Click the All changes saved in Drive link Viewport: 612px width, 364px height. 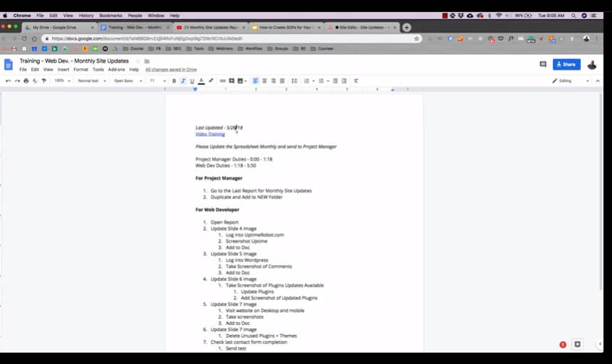(x=171, y=70)
